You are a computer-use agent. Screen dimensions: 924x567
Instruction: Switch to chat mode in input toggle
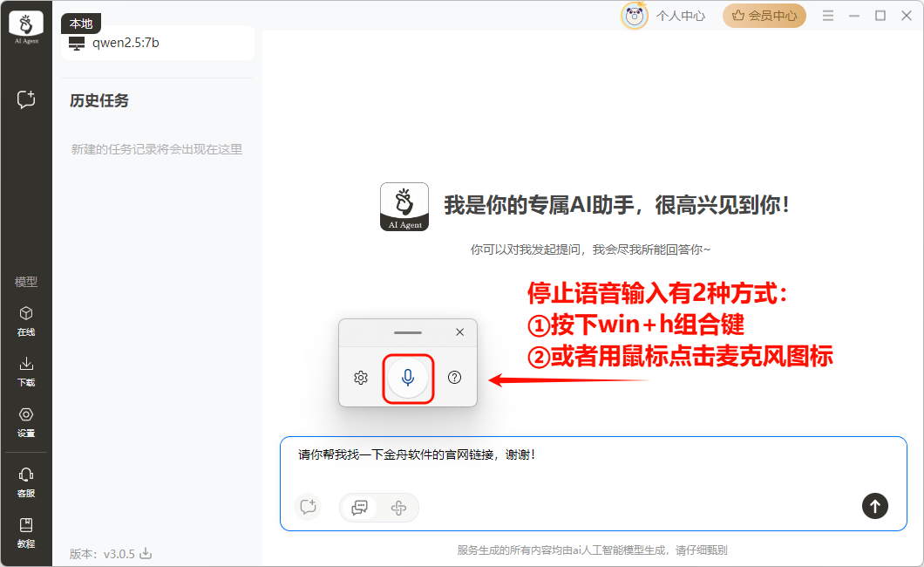click(x=359, y=507)
